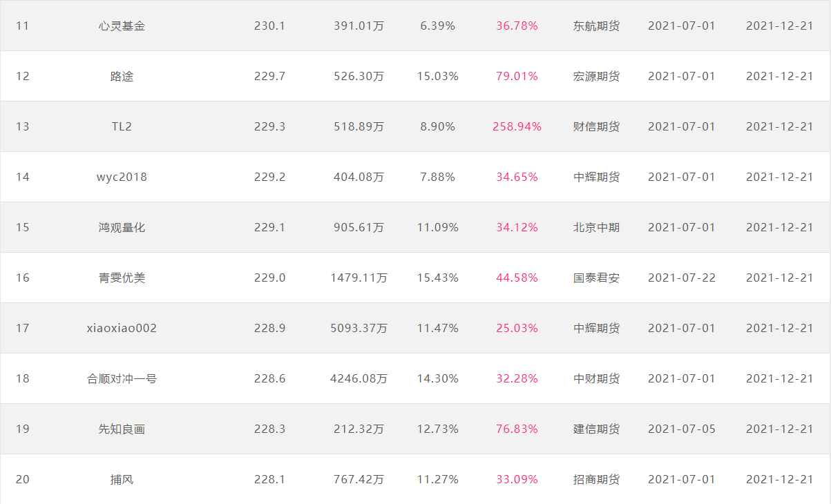Click the 鸿观量化 account name

coord(122,228)
